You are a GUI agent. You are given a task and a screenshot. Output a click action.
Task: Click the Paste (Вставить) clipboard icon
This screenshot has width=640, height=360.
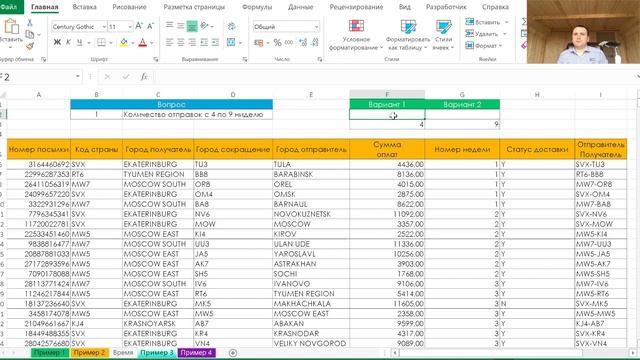(x=11, y=27)
